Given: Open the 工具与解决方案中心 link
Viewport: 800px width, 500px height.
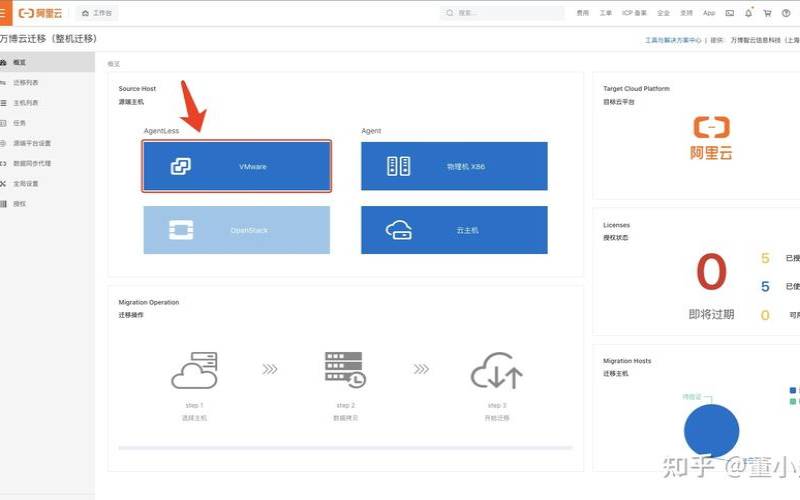Looking at the screenshot, I should click(673, 40).
